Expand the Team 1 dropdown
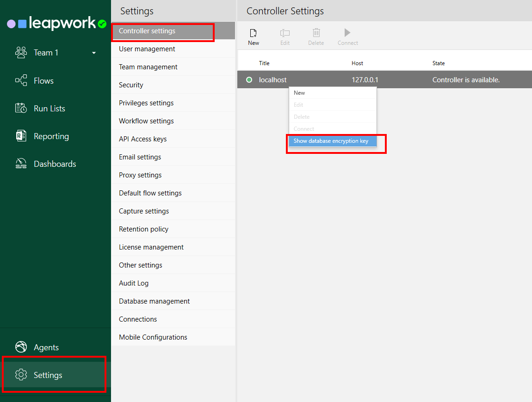Viewport: 532px width, 402px height. click(94, 53)
